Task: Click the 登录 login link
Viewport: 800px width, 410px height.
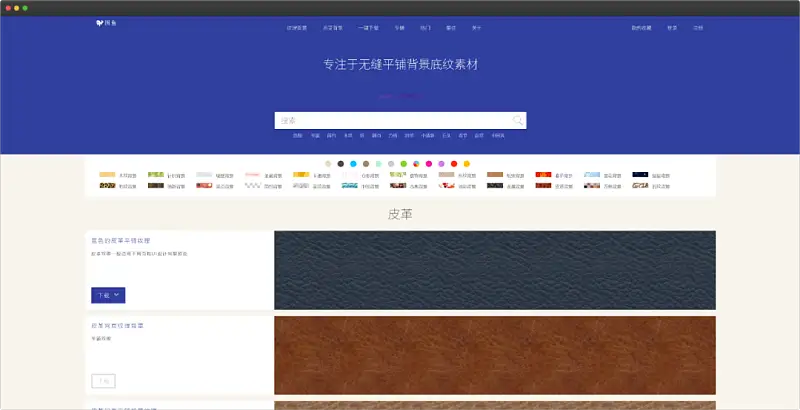Action: point(672,28)
